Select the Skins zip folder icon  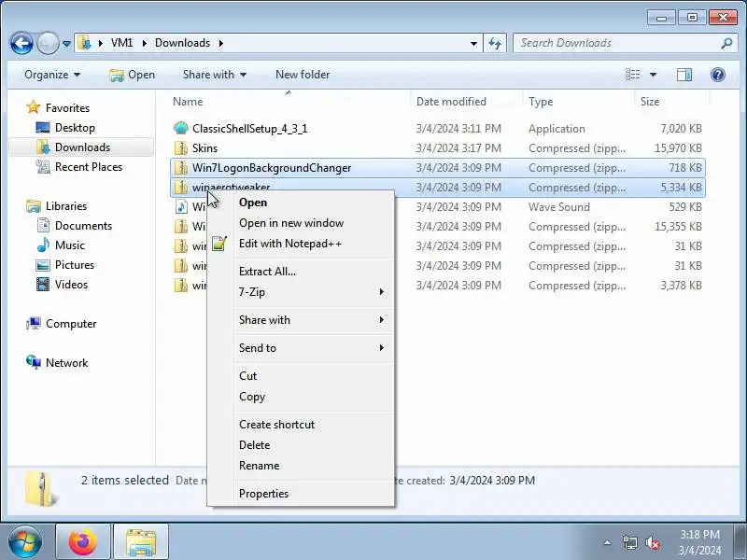181,148
